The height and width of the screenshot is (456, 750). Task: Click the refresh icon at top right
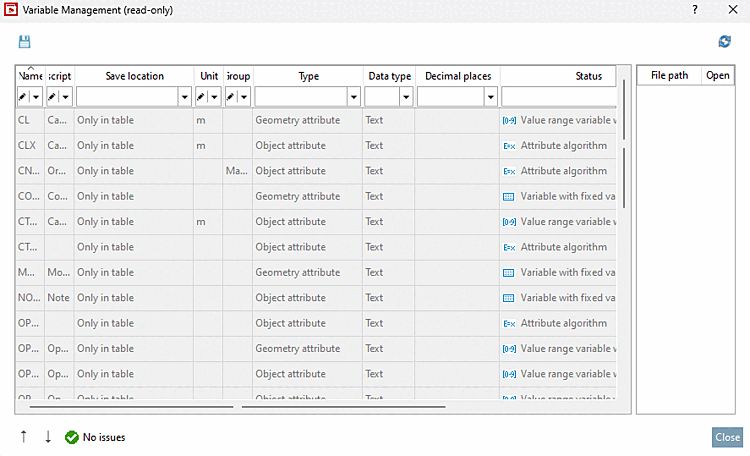[x=725, y=42]
